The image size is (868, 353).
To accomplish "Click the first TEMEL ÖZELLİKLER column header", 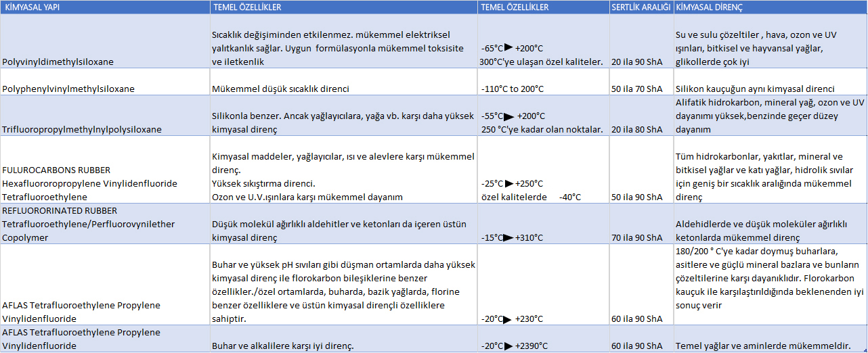I will click(344, 7).
